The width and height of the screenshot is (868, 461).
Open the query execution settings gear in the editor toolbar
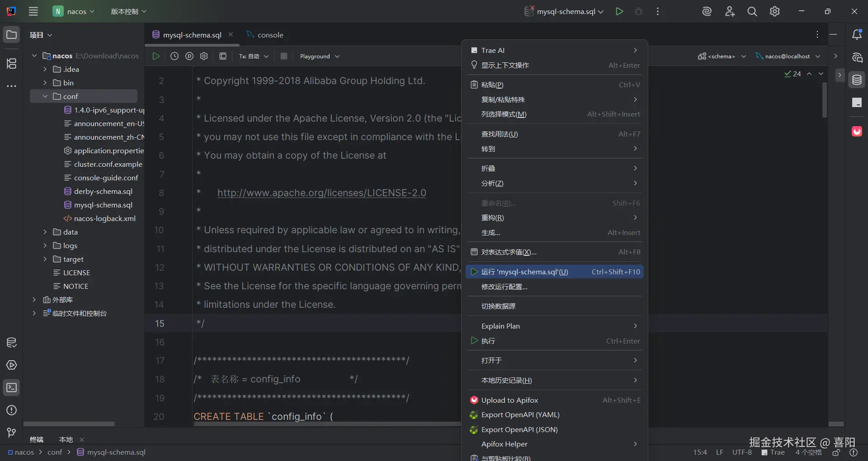pos(204,56)
